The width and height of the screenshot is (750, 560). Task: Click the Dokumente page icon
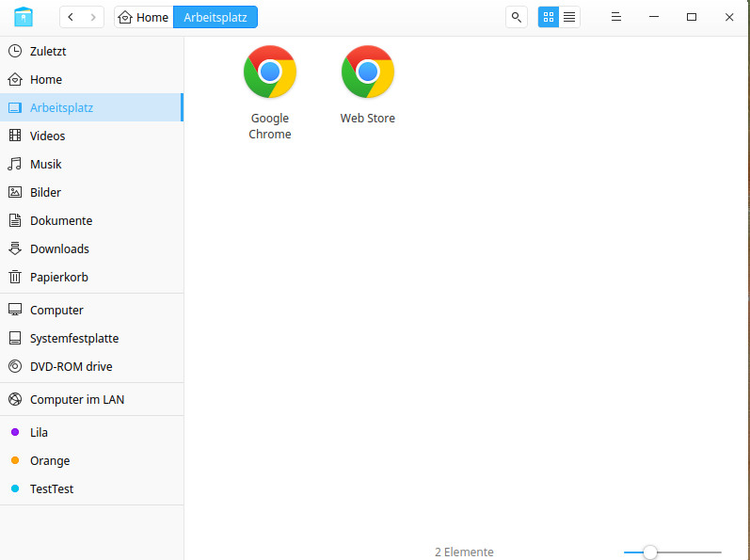click(15, 220)
